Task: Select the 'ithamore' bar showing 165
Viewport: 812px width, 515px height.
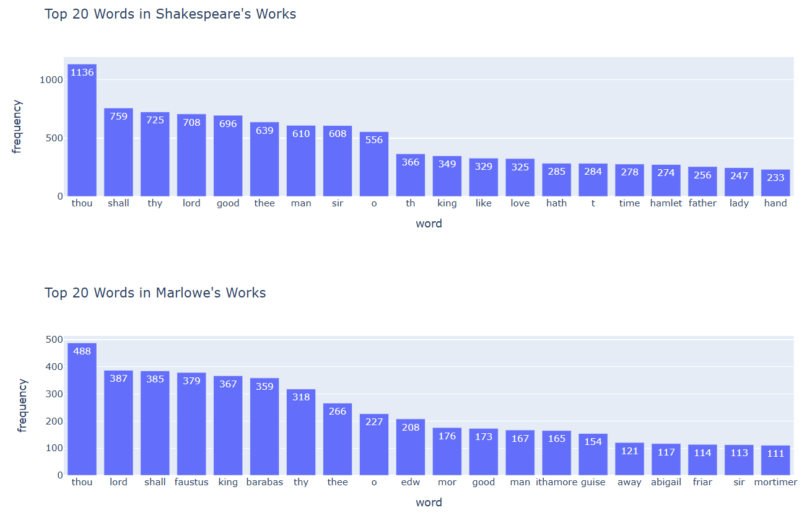Action: coord(556,453)
